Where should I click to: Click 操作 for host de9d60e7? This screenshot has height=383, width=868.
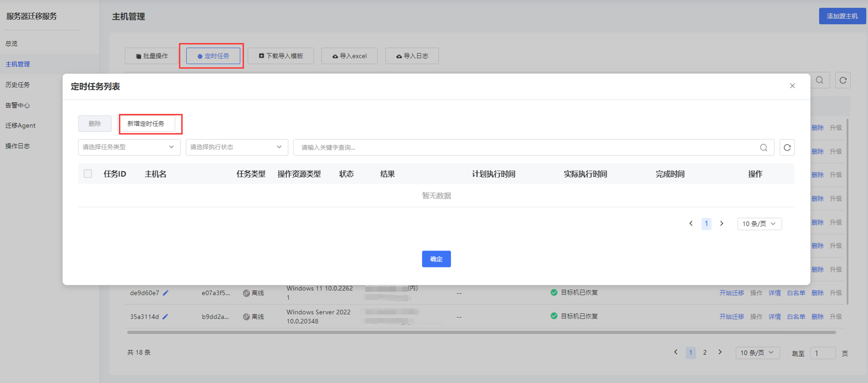point(756,293)
